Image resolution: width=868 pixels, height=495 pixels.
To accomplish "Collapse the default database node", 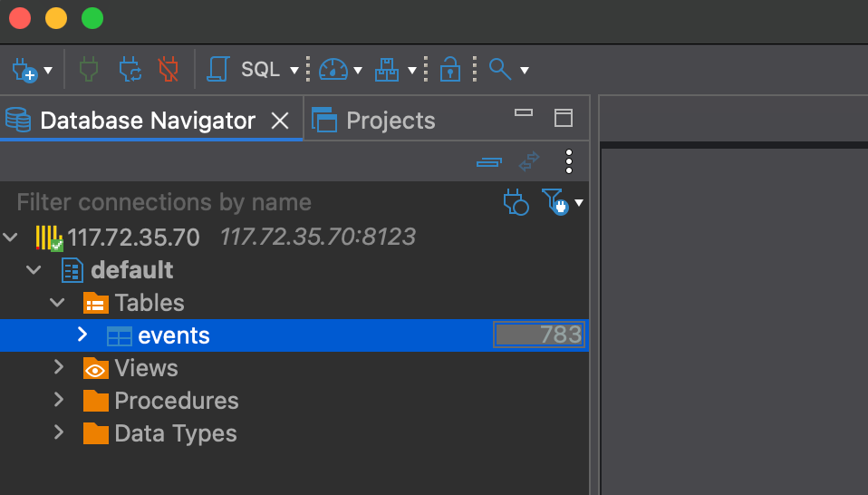I will pyautogui.click(x=34, y=270).
